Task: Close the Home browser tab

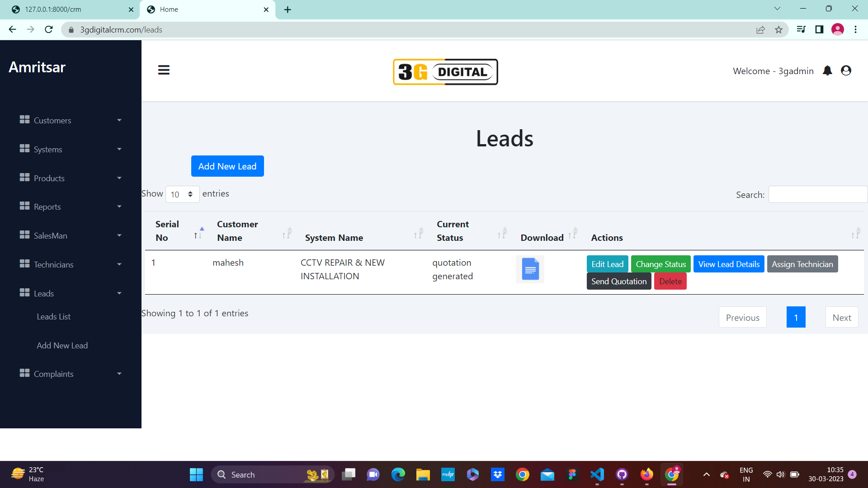Action: pyautogui.click(x=266, y=9)
